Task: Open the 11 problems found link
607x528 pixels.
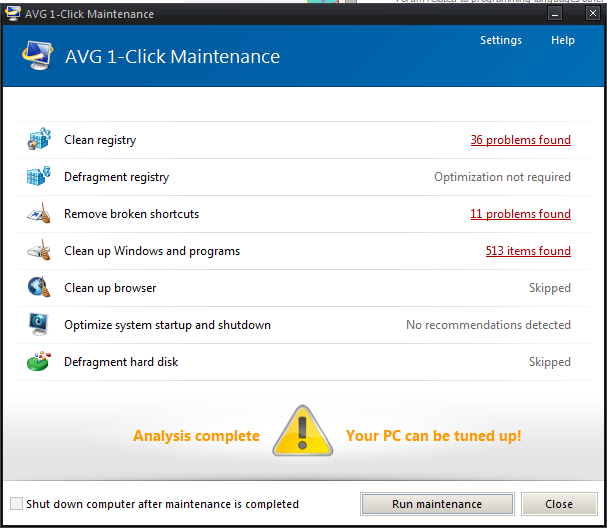Action: point(521,214)
